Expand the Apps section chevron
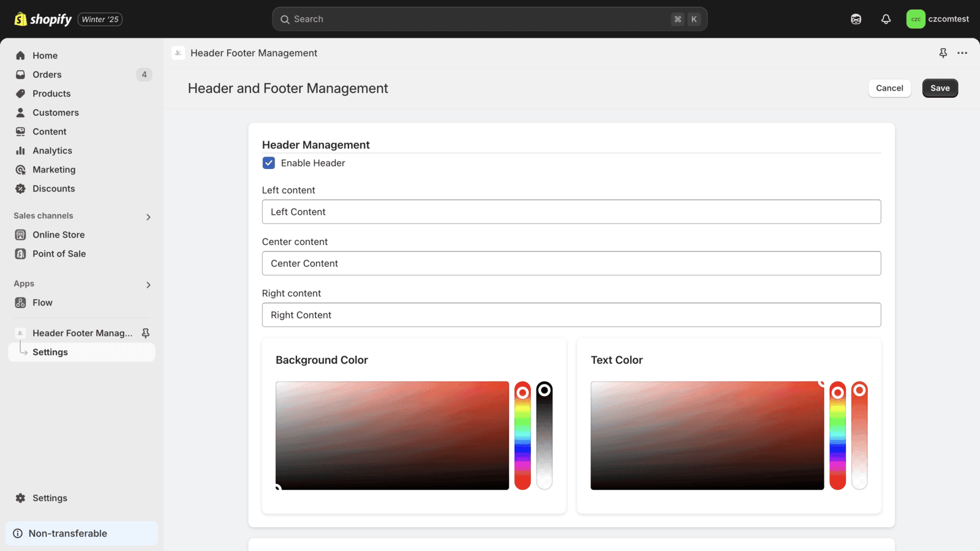The width and height of the screenshot is (980, 551). [x=148, y=285]
